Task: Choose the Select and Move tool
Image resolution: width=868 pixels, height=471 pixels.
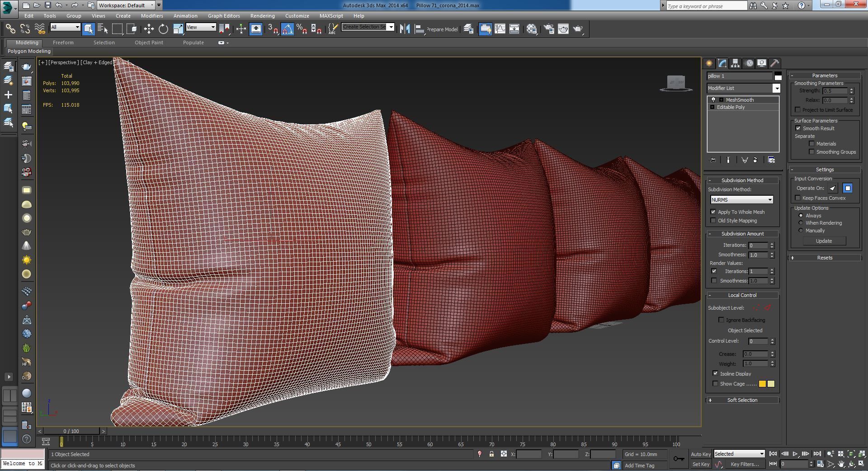Action: [x=149, y=29]
